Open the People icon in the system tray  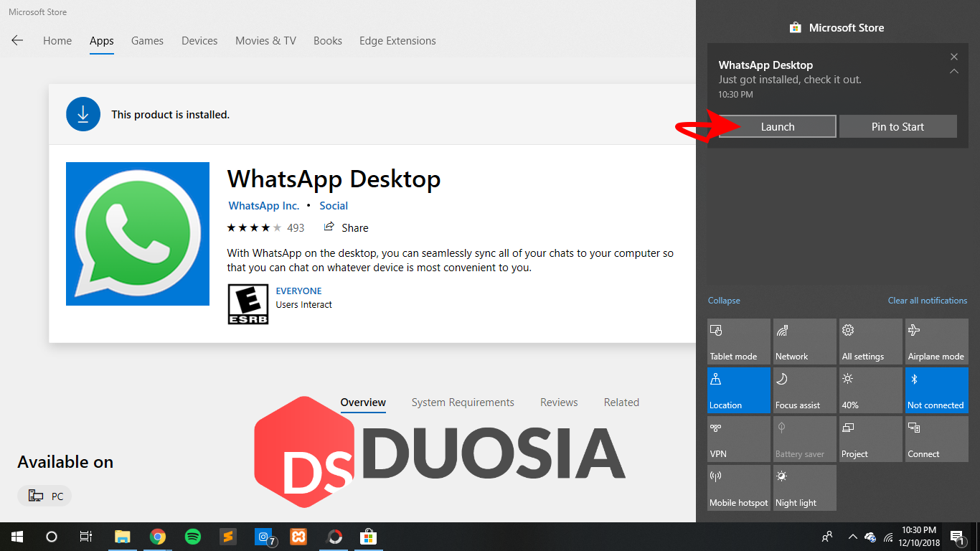pos(827,537)
